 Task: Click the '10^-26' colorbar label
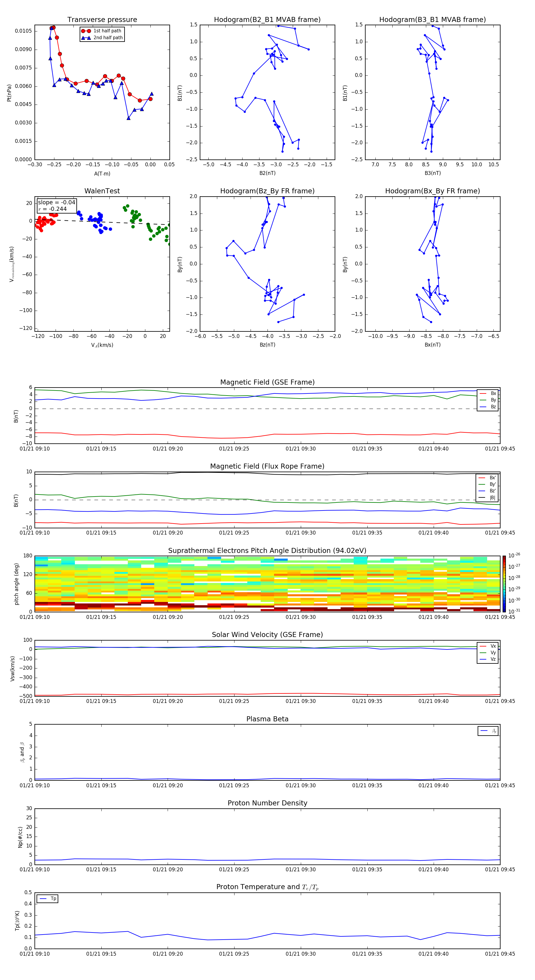[x=514, y=555]
